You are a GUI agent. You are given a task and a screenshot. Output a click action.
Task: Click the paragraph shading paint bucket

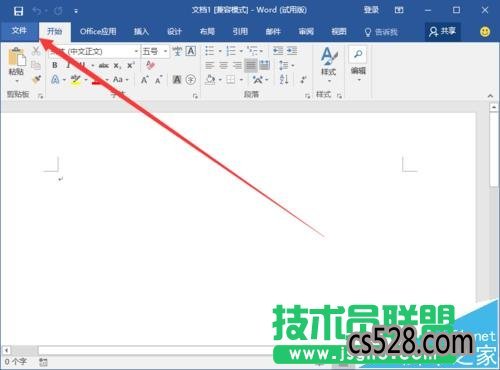210,80
